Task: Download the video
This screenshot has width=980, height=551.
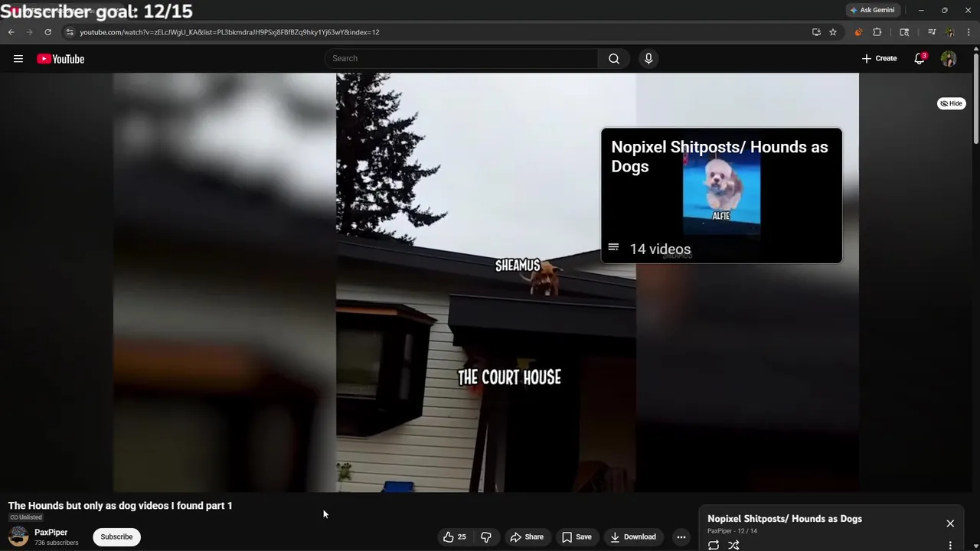Action: point(633,537)
